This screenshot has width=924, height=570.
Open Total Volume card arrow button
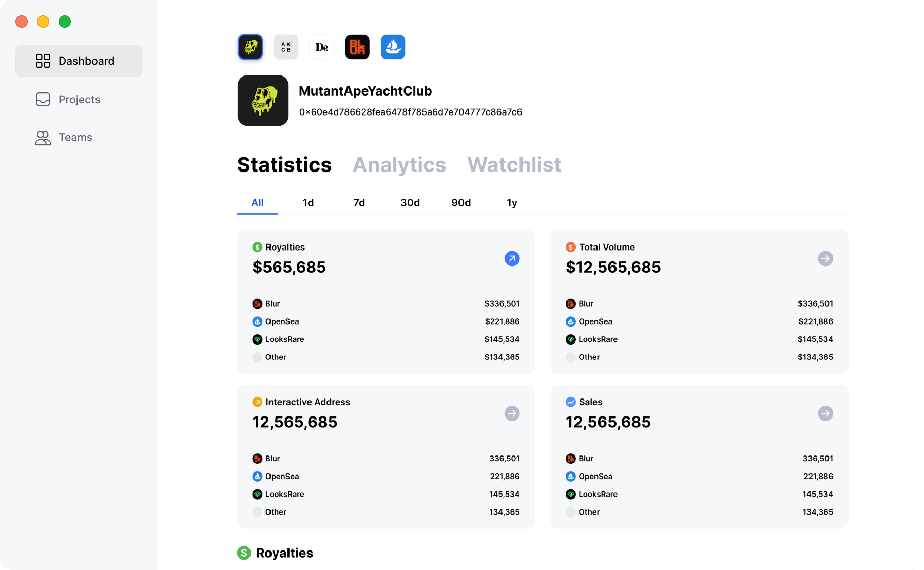tap(825, 258)
